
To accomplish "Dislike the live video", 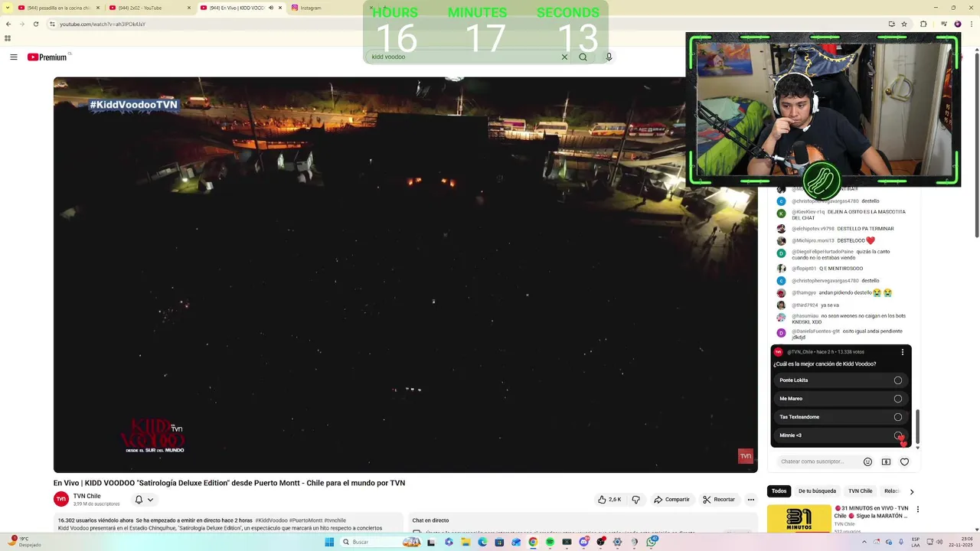I will pos(635,500).
